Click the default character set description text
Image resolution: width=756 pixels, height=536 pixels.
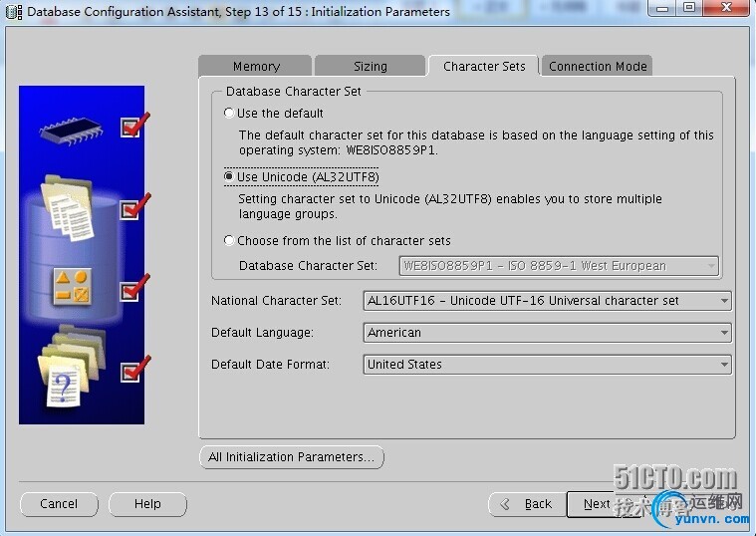click(476, 142)
